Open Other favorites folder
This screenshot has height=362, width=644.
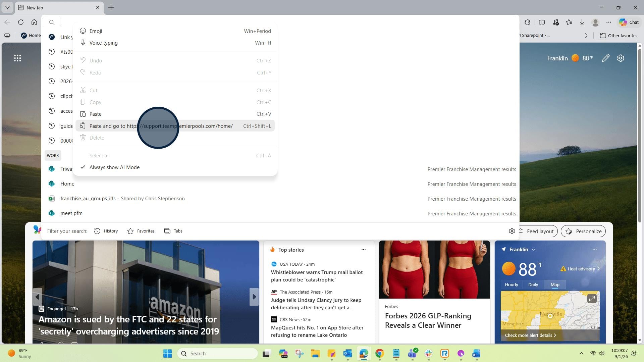pos(619,36)
